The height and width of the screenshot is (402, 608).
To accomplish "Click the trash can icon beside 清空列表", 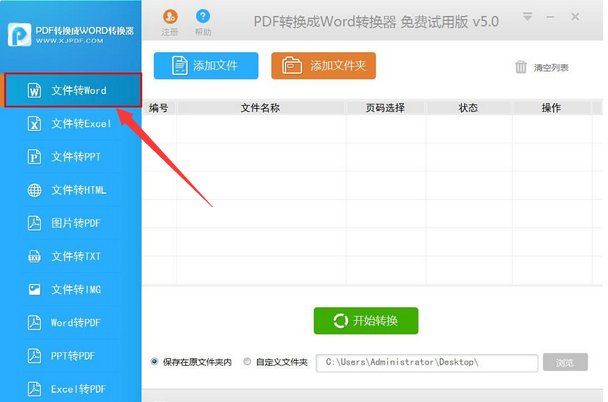I will [521, 67].
